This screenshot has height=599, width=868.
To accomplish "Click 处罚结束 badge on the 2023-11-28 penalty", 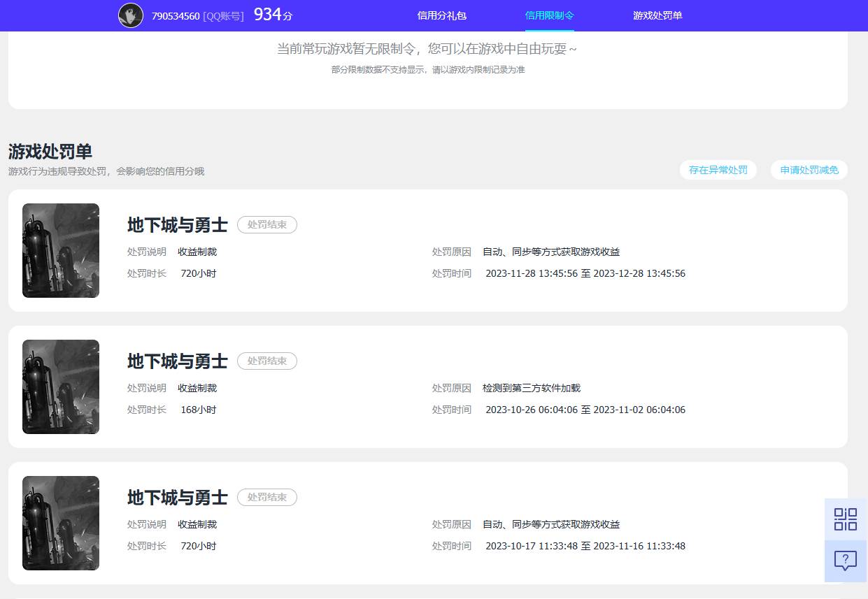I will [x=267, y=224].
